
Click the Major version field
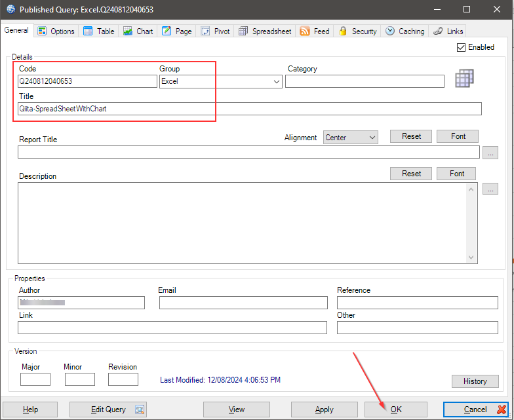(35, 379)
